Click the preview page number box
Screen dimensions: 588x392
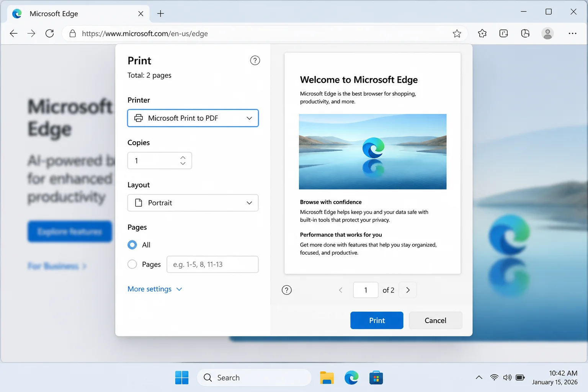tap(366, 290)
